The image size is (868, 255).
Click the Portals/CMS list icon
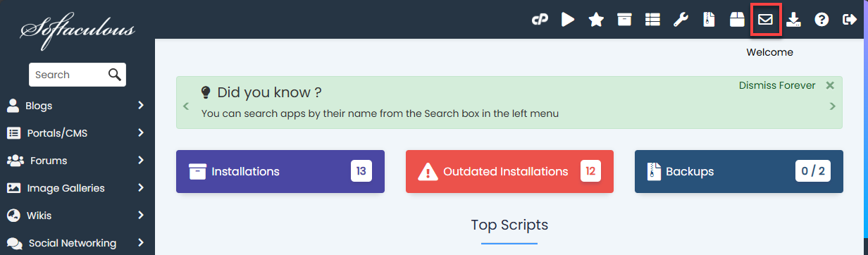pos(13,133)
